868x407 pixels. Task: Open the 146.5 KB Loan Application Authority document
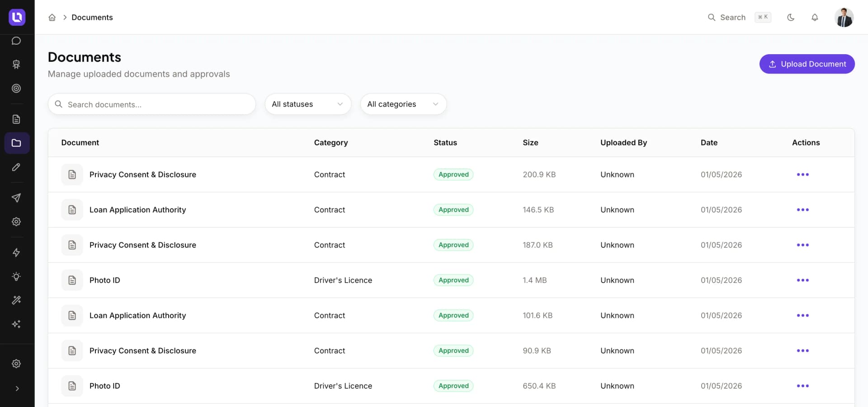138,210
